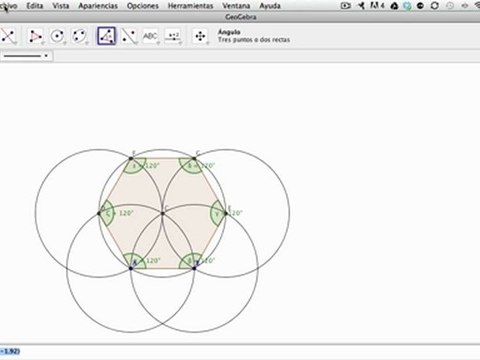Click the screen recording menu bar icon
Image resolution: width=480 pixels, height=360 pixels.
point(346,6)
